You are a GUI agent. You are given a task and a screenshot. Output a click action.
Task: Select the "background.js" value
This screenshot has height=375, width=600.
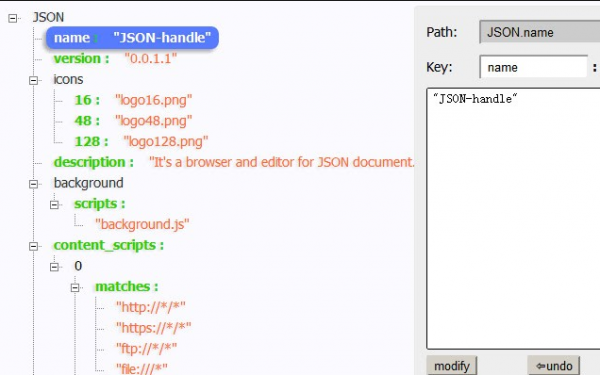click(142, 224)
